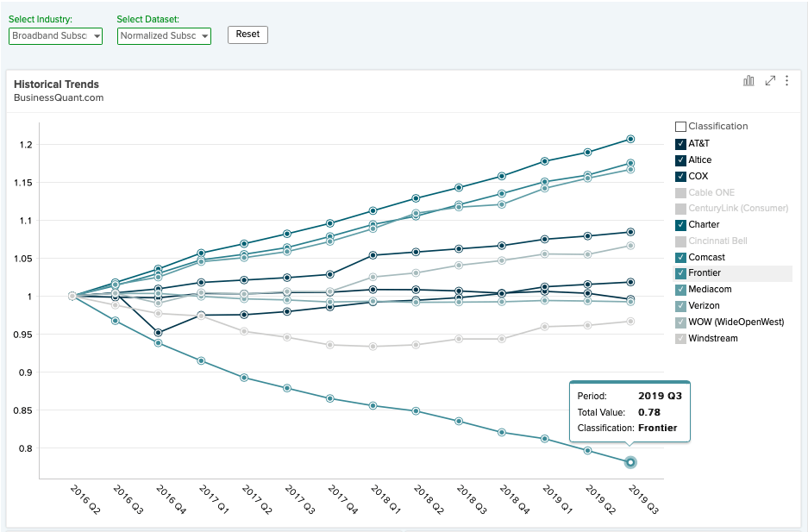The width and height of the screenshot is (808, 532).
Task: Click the Frontier line's lowest 2016 Q3 point
Action: 116,321
